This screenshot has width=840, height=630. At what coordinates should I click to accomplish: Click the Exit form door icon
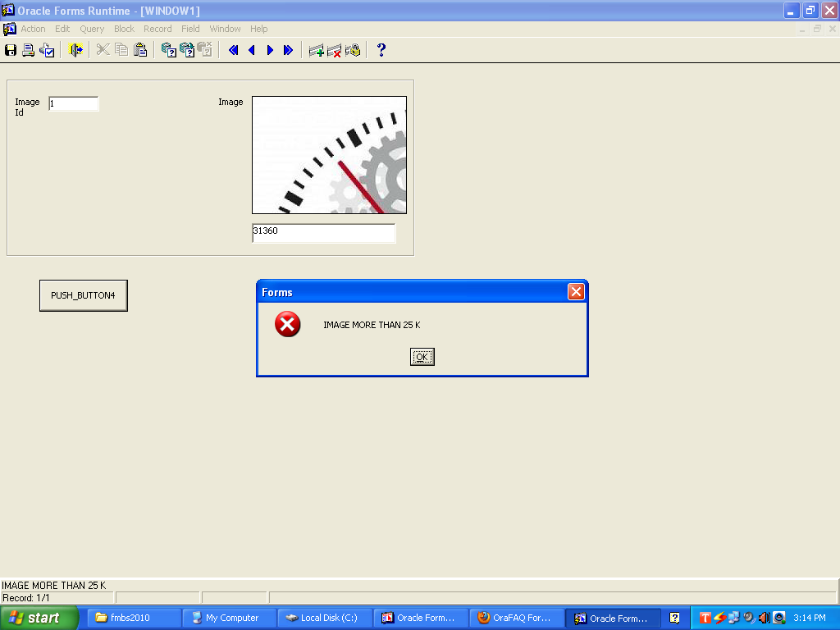(x=75, y=50)
